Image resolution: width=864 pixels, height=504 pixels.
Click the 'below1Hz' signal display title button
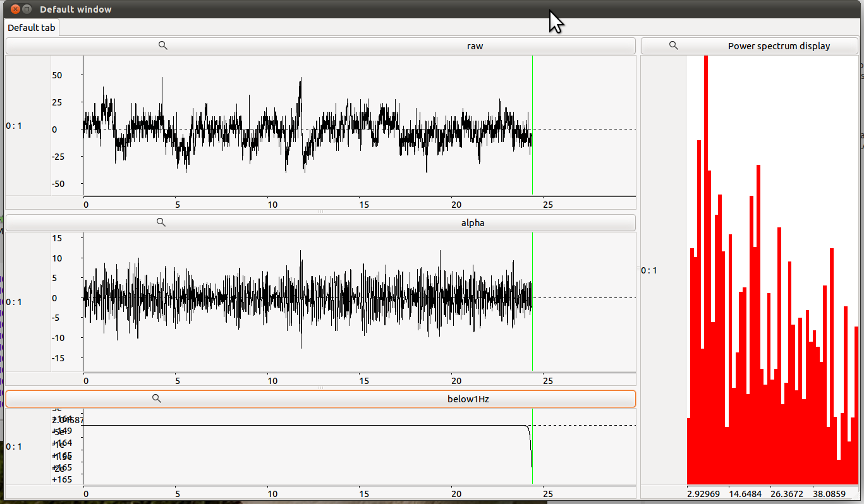pos(320,399)
